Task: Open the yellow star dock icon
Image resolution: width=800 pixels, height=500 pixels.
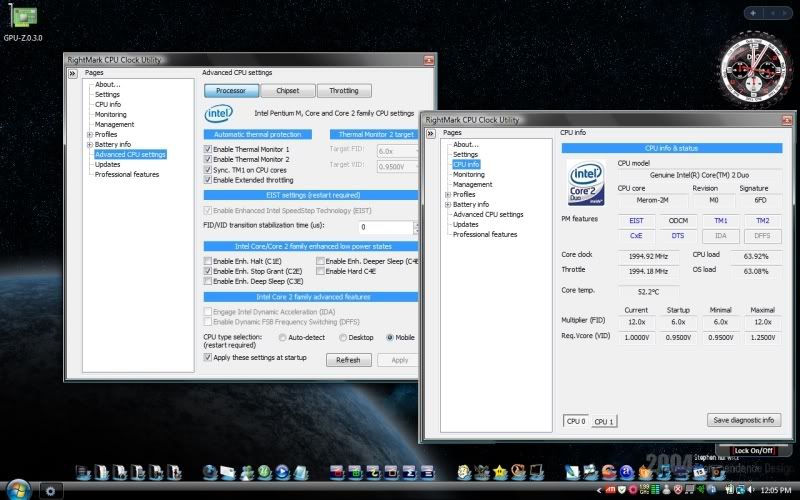Action: (x=500, y=472)
